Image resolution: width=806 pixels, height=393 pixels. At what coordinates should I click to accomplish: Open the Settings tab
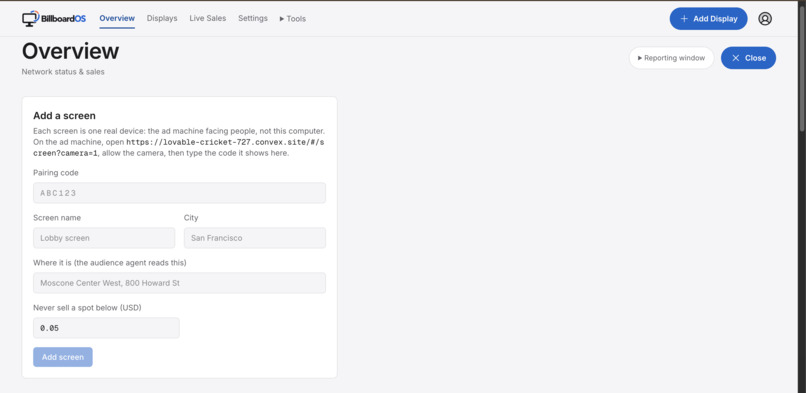253,18
